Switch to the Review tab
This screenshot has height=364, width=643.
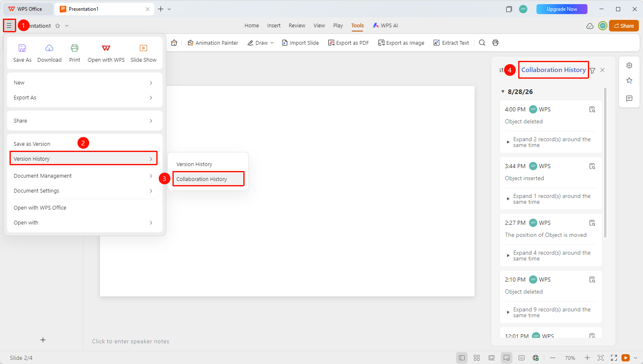point(297,26)
